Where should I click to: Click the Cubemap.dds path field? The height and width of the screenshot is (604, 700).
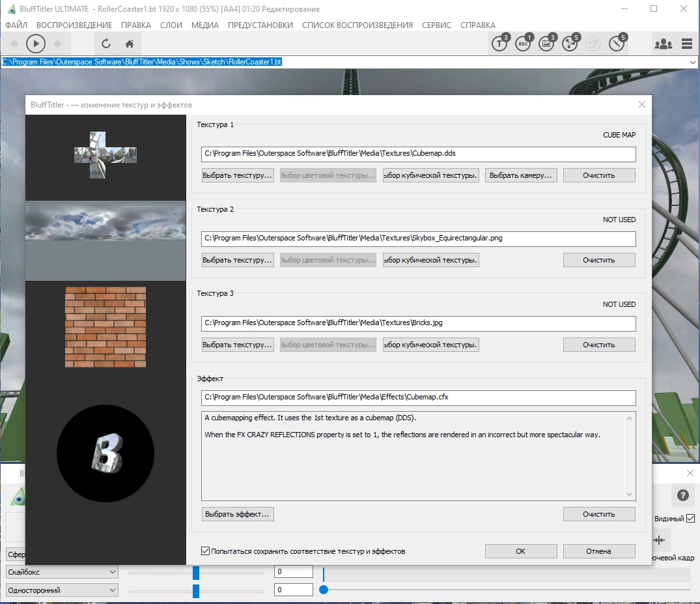coord(418,154)
